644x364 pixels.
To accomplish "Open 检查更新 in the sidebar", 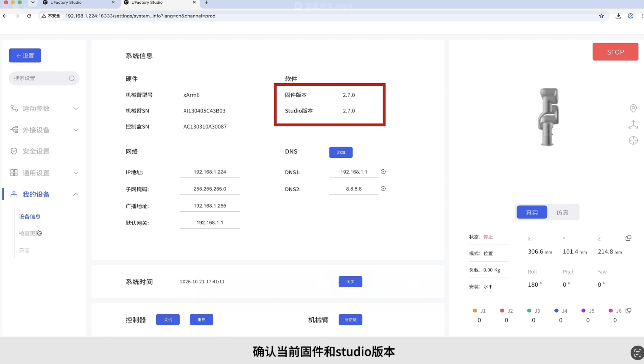I will pyautogui.click(x=30, y=233).
